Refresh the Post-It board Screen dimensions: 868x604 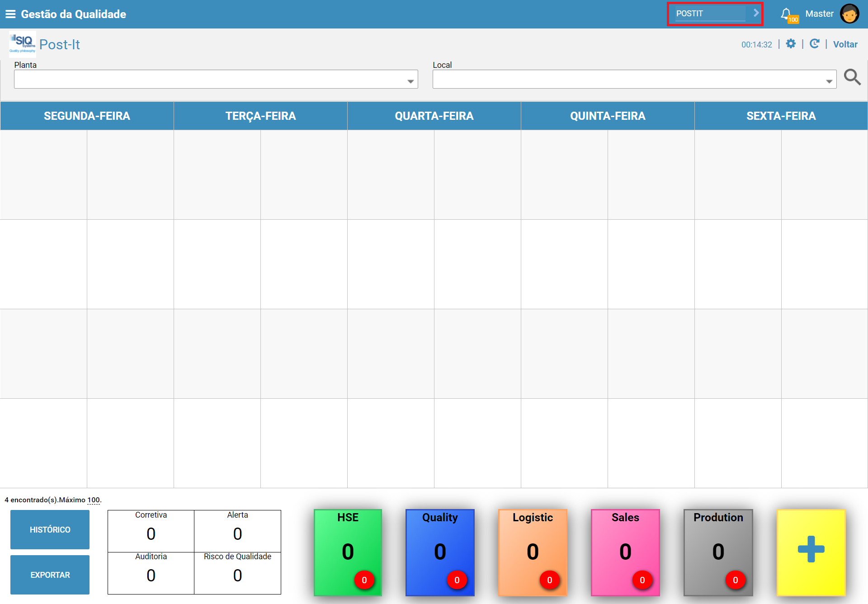click(x=814, y=44)
